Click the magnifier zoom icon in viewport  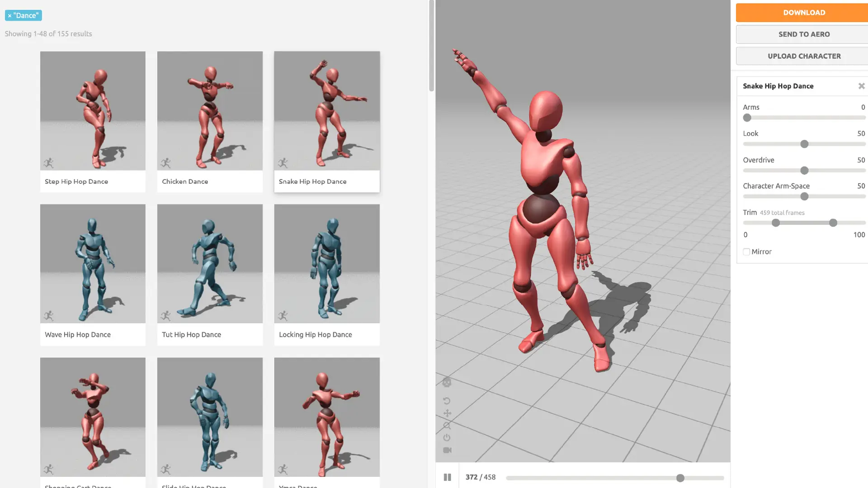tap(447, 425)
